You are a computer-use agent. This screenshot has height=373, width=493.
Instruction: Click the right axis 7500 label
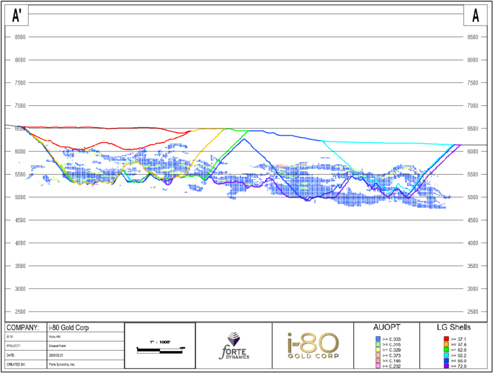[472, 83]
